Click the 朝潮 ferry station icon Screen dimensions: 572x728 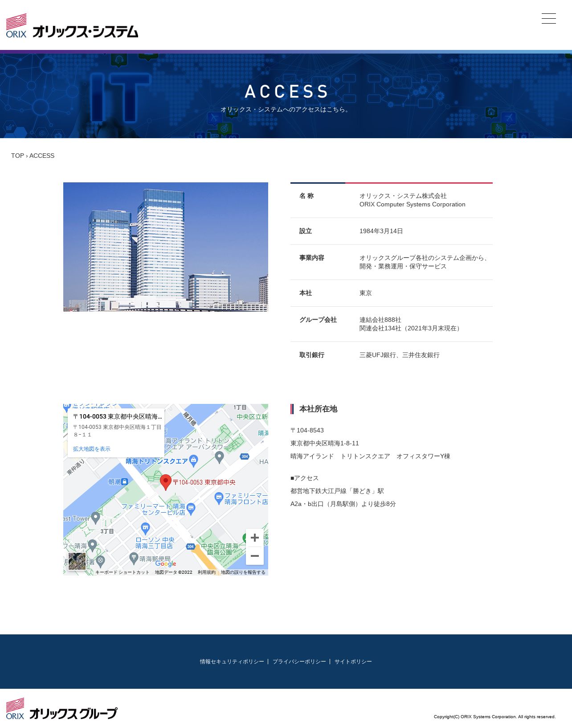pos(125,481)
